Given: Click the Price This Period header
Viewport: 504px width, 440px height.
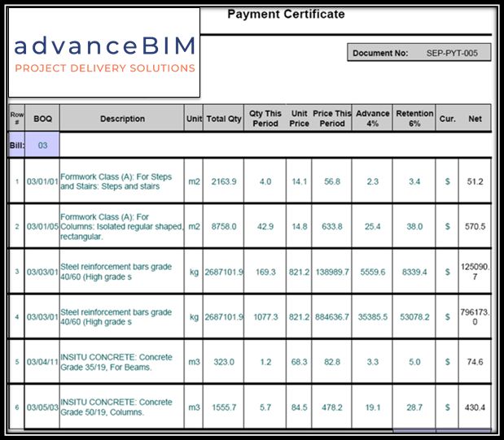Looking at the screenshot, I should coord(332,119).
